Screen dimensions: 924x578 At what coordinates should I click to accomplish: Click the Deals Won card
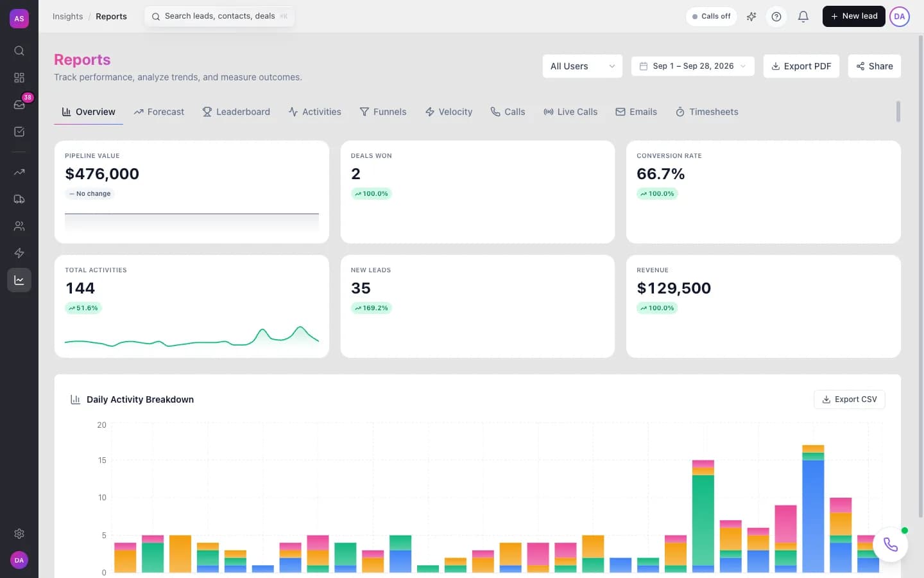click(x=477, y=192)
